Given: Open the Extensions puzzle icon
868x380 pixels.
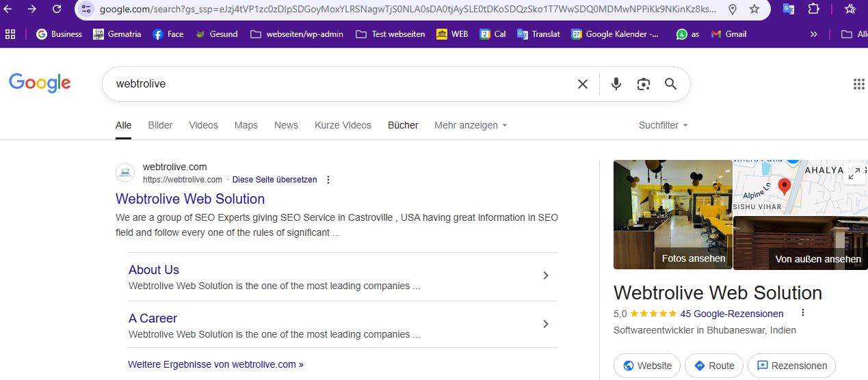Looking at the screenshot, I should 813,9.
